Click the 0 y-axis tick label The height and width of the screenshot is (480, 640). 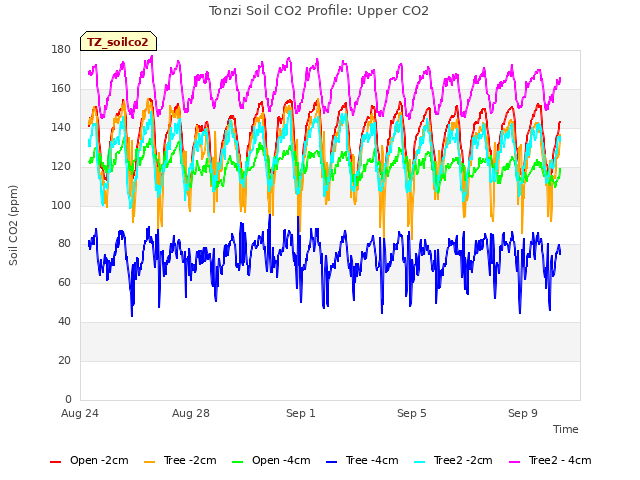(x=68, y=399)
